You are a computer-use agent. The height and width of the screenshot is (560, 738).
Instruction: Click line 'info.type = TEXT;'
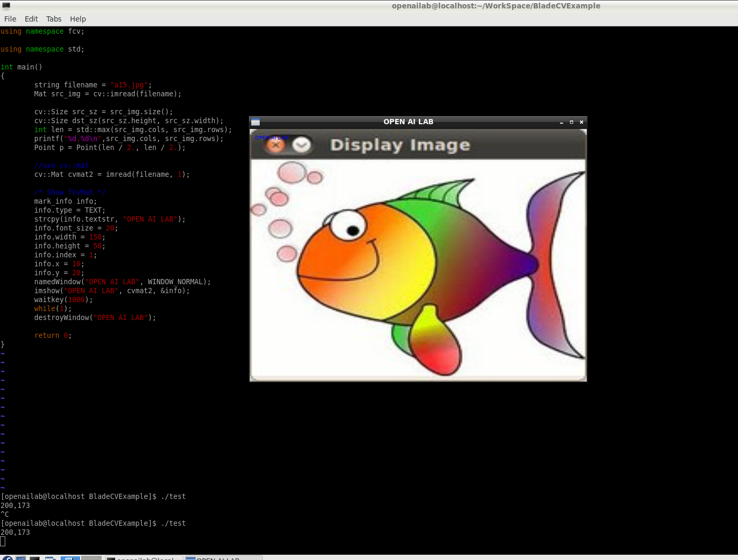pos(70,210)
